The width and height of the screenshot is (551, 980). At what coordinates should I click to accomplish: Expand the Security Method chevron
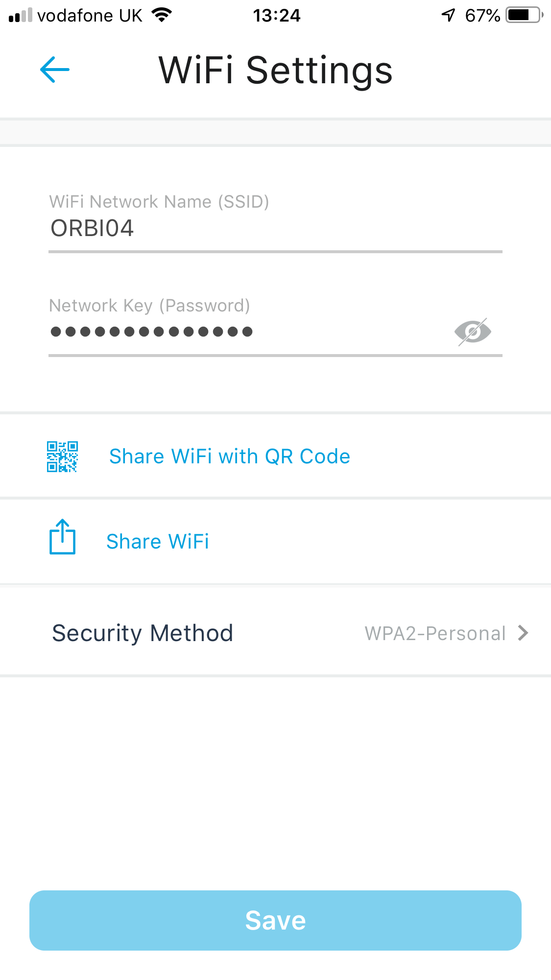pos(524,633)
